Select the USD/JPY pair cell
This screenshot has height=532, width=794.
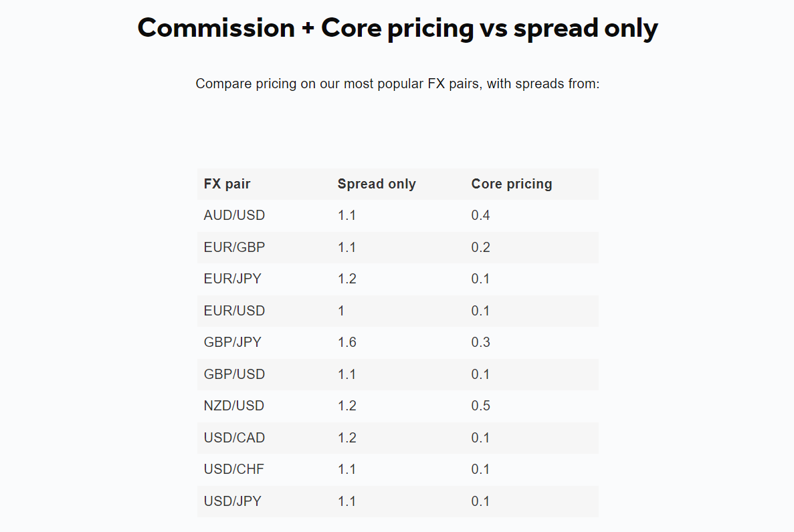[x=233, y=501]
